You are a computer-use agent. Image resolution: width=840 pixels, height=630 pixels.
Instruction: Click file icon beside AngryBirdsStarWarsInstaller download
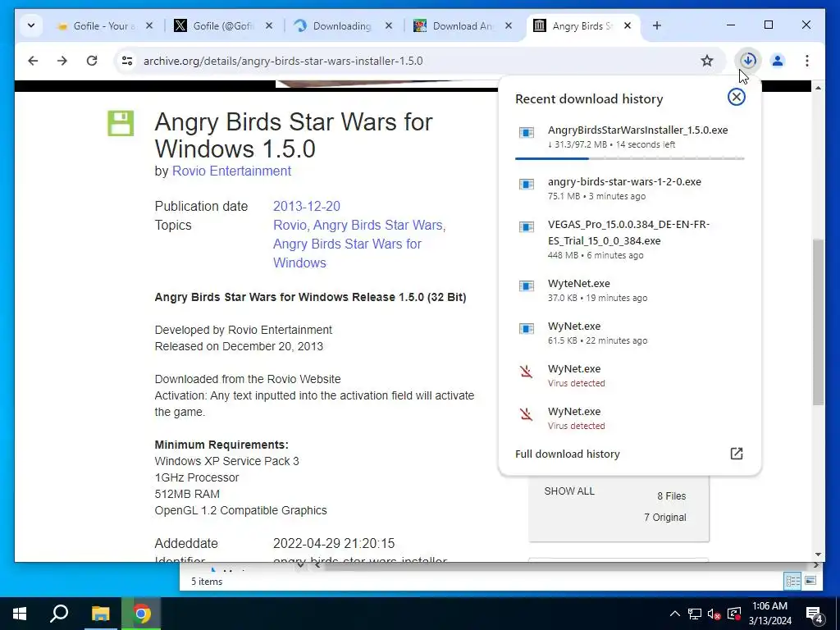click(x=527, y=132)
